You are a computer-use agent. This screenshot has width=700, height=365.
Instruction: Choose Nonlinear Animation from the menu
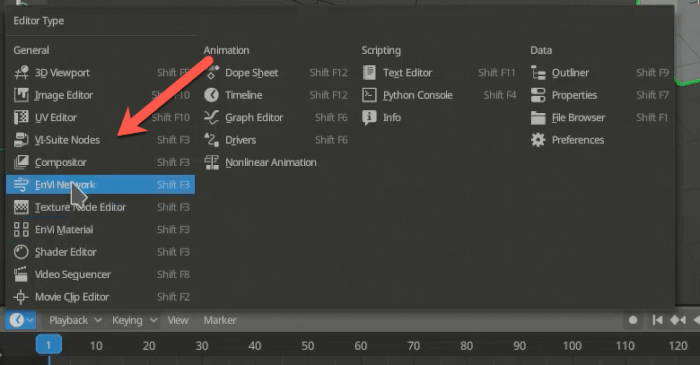point(271,162)
